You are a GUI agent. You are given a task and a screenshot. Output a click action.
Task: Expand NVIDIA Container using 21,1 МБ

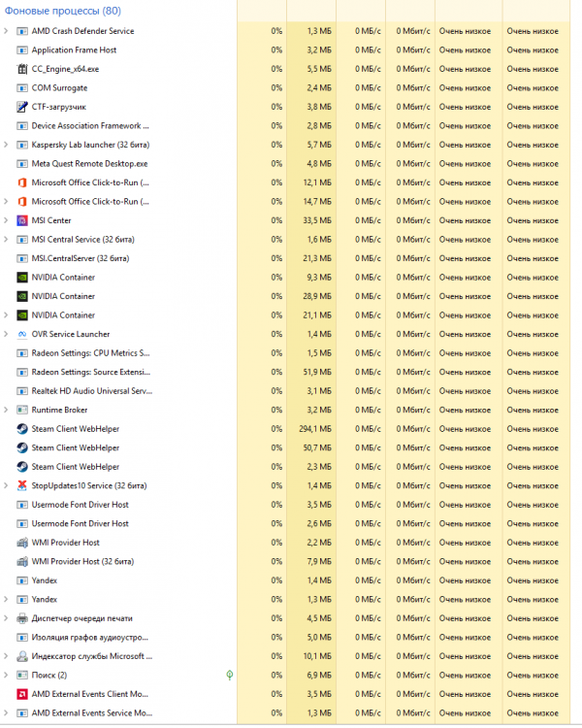point(6,315)
